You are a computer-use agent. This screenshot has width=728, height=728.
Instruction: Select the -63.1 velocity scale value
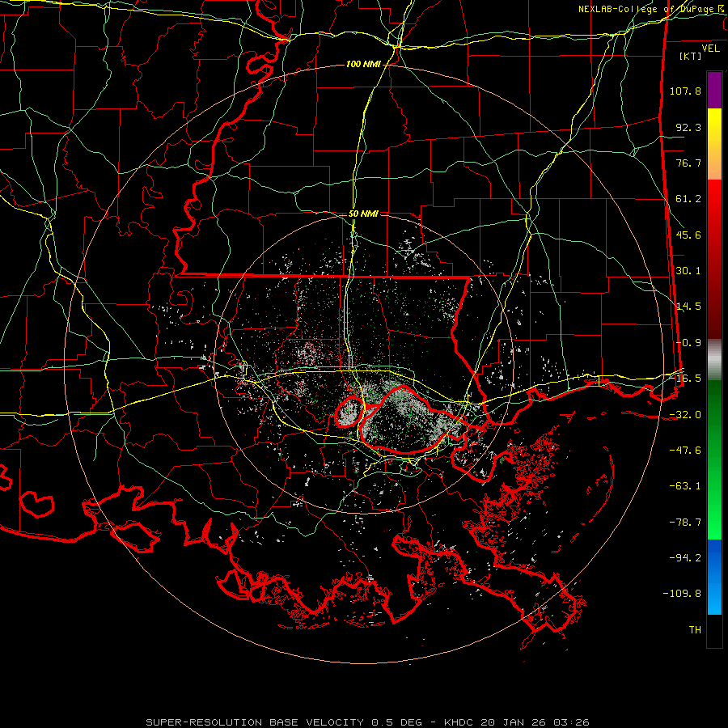685,486
